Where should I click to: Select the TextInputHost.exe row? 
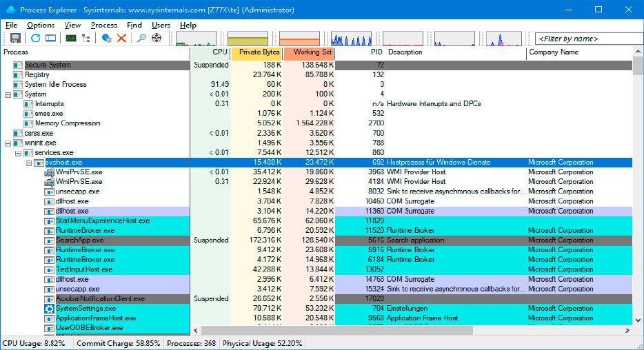pyautogui.click(x=316, y=269)
